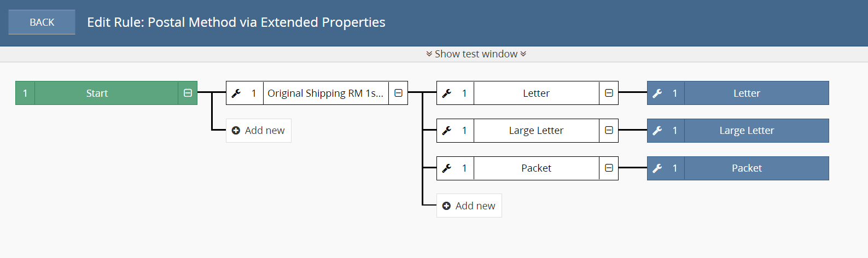Click wrench icon on blue Large Letter action
868x258 pixels.
coord(657,131)
